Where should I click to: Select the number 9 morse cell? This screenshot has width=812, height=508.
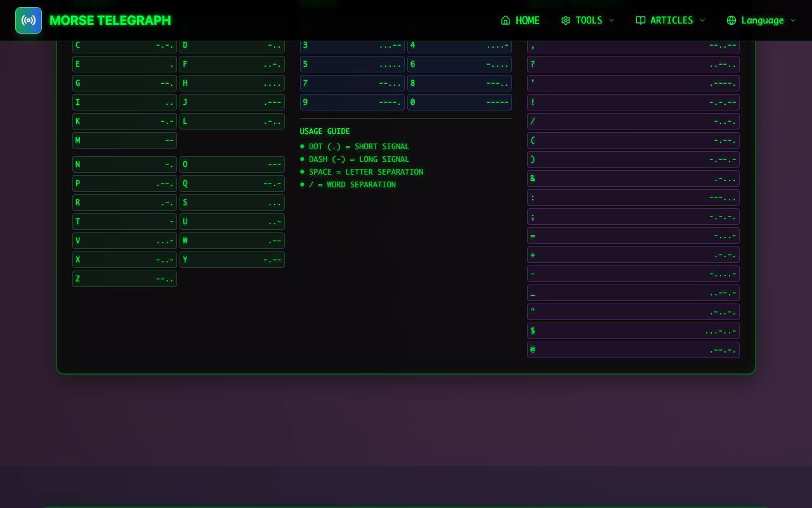352,102
